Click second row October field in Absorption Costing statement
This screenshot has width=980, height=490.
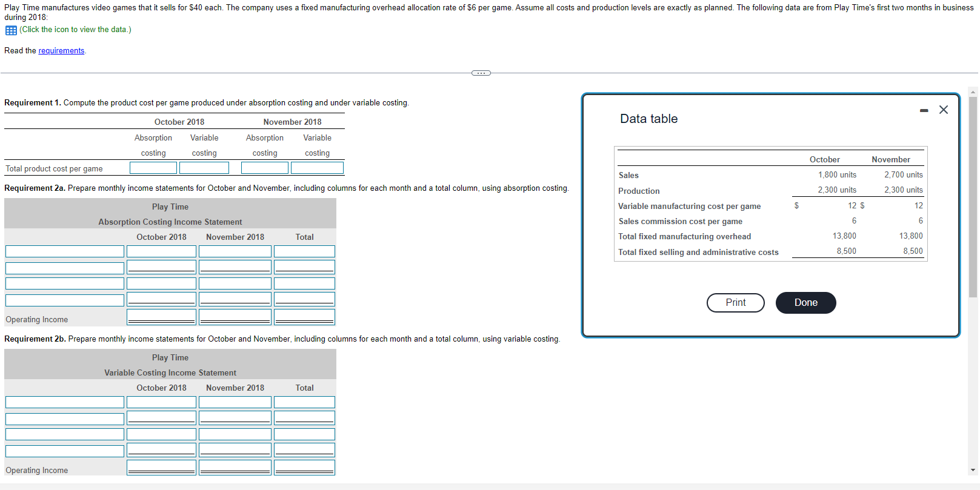click(x=161, y=267)
